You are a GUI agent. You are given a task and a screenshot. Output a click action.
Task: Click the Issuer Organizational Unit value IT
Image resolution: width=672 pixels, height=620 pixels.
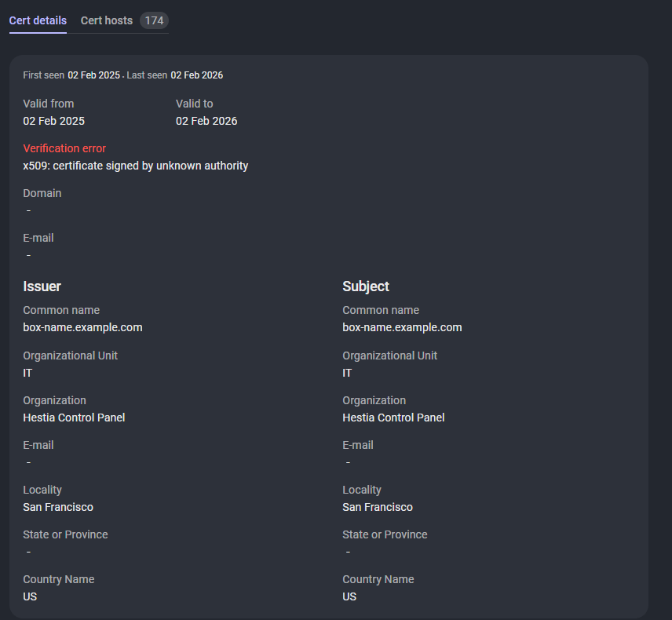point(27,373)
